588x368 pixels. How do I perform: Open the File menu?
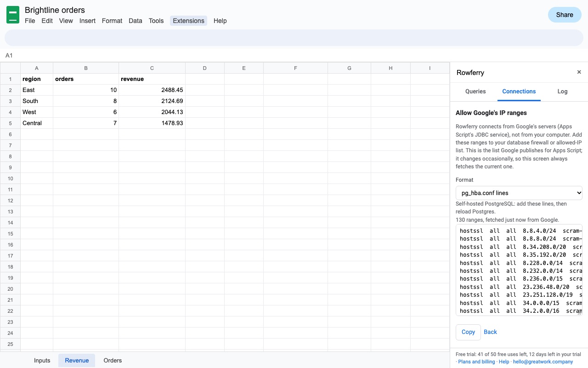tap(30, 21)
